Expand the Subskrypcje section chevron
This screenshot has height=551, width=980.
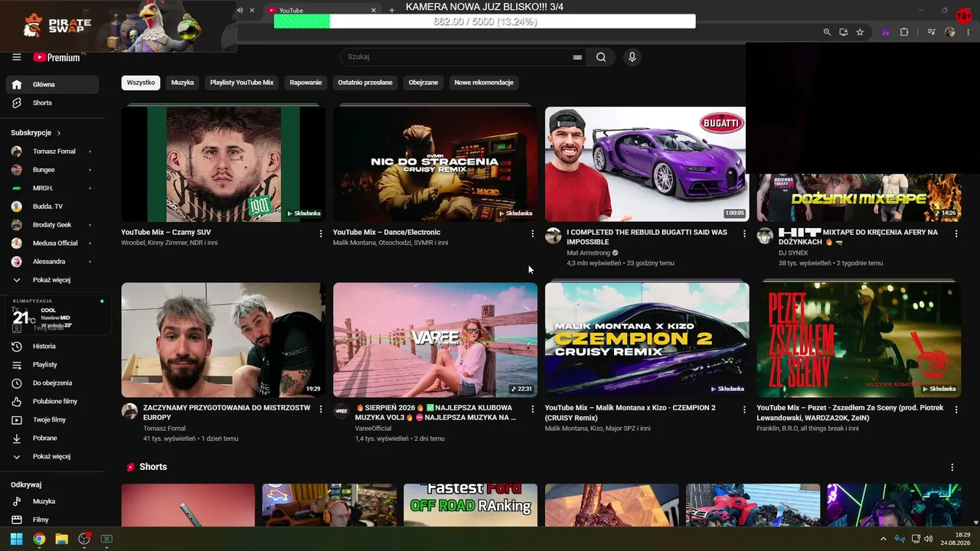(x=59, y=133)
